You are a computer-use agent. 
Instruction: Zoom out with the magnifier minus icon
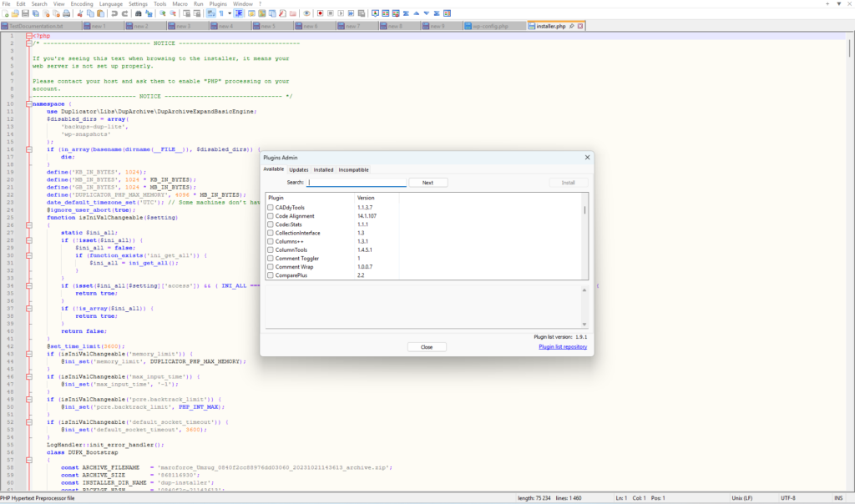click(173, 13)
